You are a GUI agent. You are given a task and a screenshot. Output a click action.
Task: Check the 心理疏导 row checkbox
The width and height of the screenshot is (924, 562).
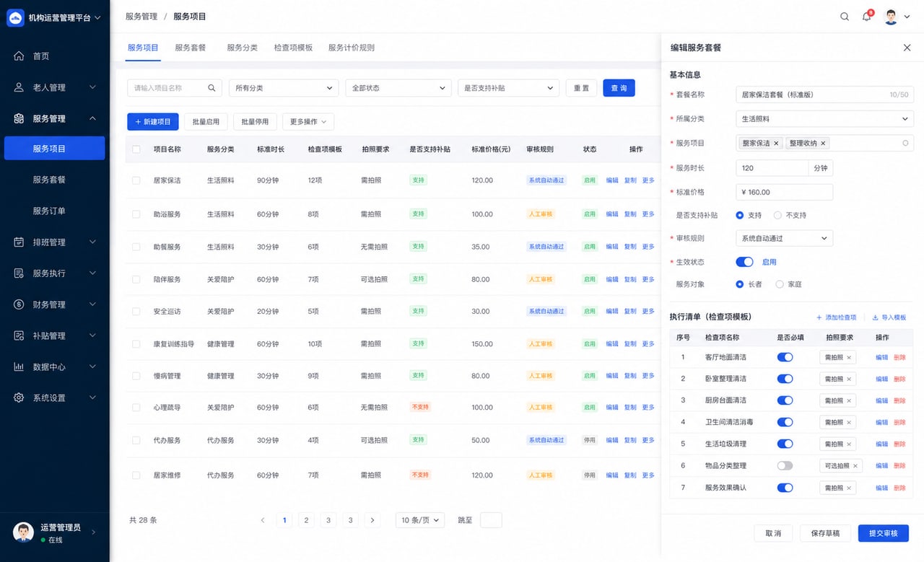[x=136, y=408]
